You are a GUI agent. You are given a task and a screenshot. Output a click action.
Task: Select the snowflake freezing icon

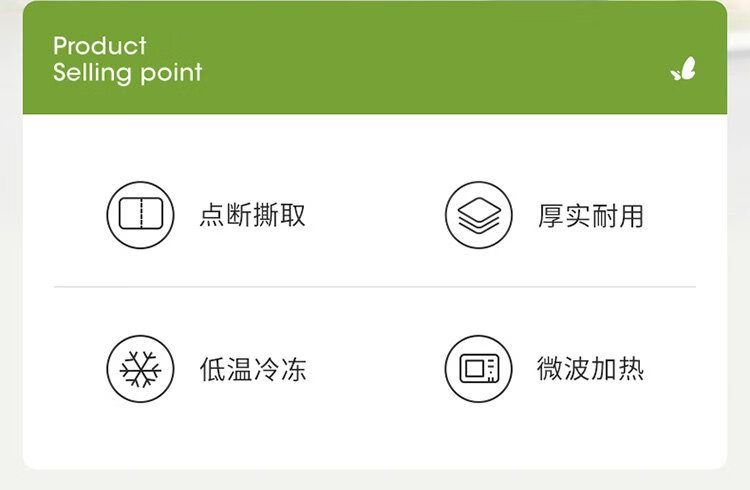[x=140, y=369]
